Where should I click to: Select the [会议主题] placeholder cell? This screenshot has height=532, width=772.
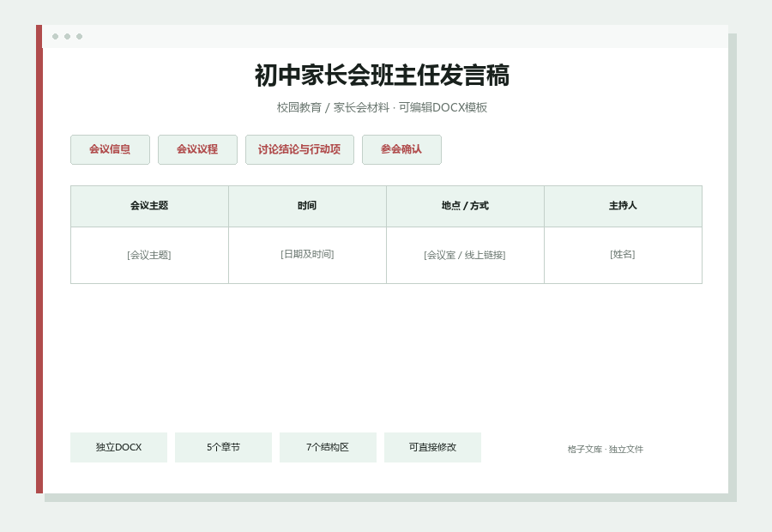(x=149, y=255)
